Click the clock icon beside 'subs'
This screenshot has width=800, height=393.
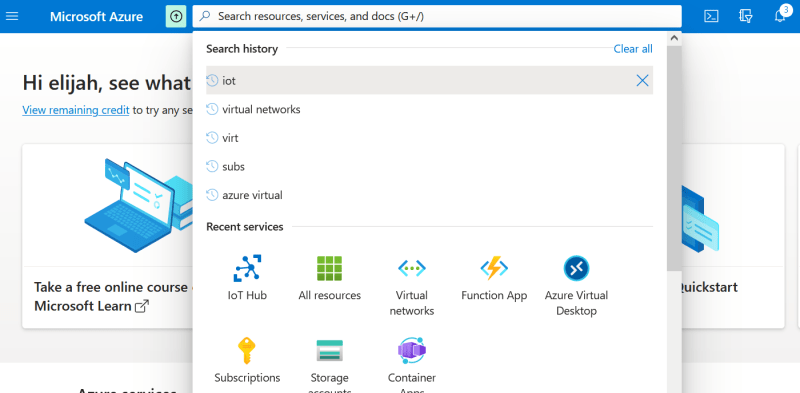[x=212, y=166]
